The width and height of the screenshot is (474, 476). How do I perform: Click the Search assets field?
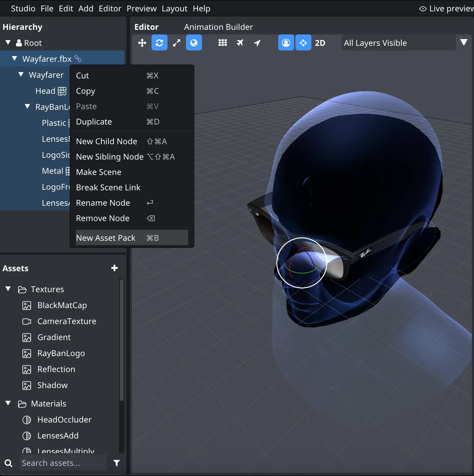tap(63, 463)
